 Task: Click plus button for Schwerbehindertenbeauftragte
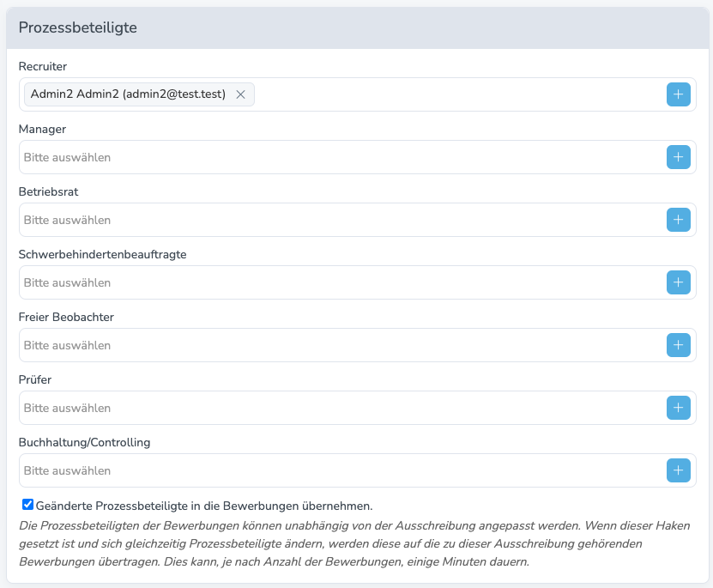click(x=678, y=282)
